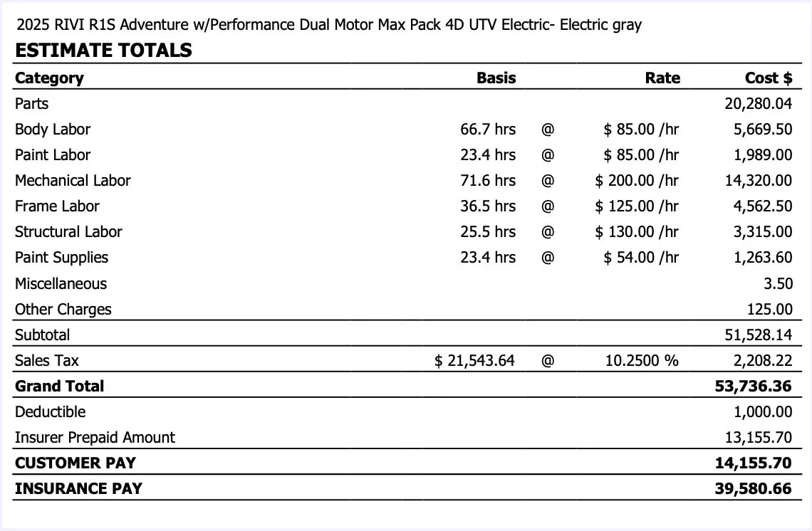Click the Paint Supplies $54.00 /hr rate

tap(641, 258)
